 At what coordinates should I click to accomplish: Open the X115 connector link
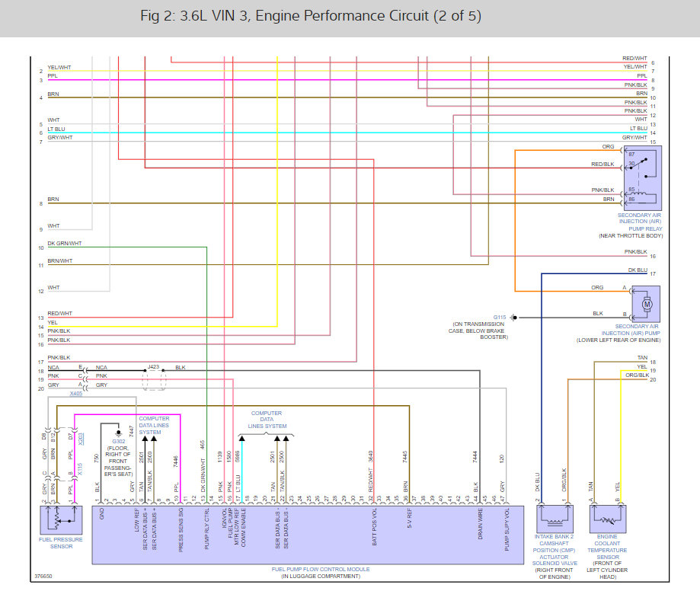pos(80,468)
